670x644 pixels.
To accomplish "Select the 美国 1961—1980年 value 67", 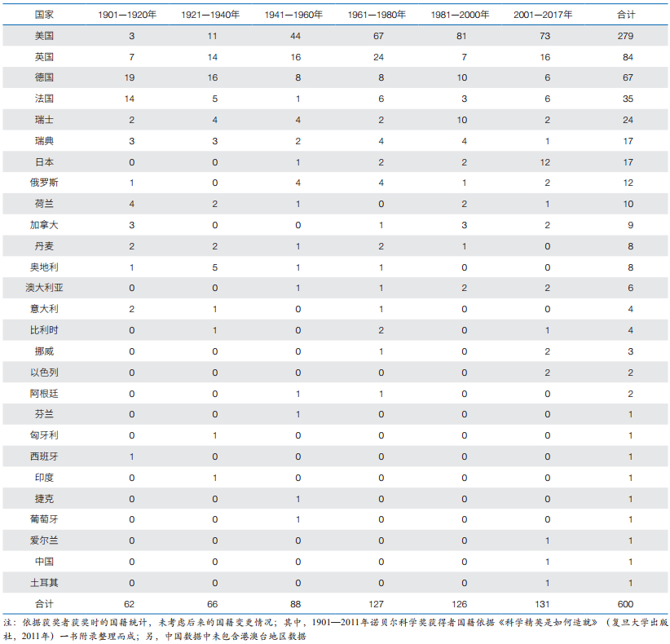I will 378,36.
